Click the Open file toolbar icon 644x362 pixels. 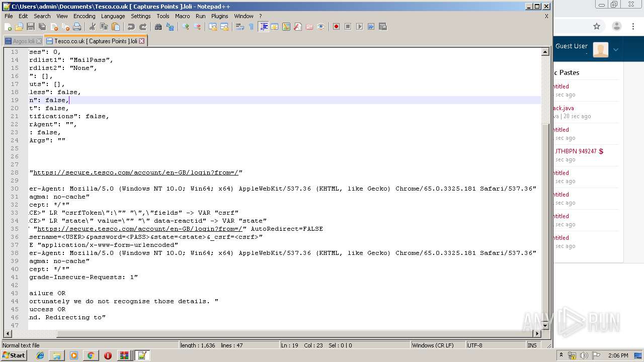point(19,27)
